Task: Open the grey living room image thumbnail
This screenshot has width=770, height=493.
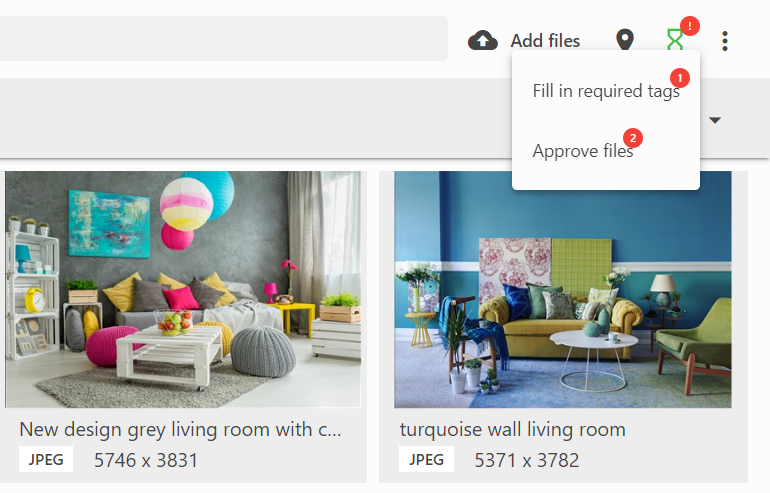Action: [x=183, y=289]
